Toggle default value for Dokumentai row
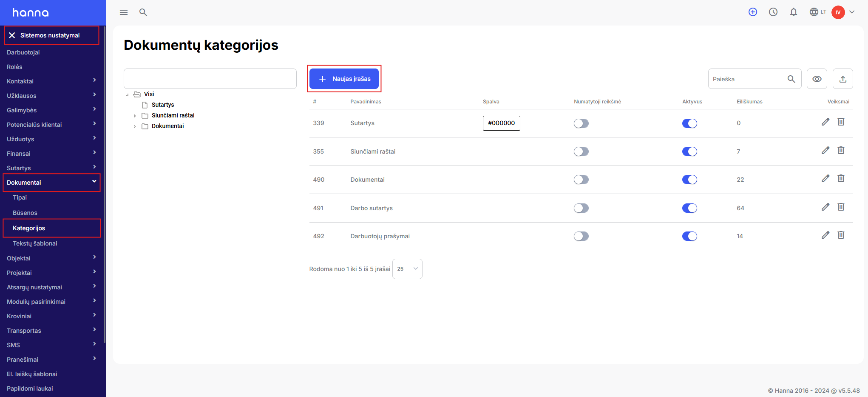This screenshot has width=868, height=397. pos(581,180)
